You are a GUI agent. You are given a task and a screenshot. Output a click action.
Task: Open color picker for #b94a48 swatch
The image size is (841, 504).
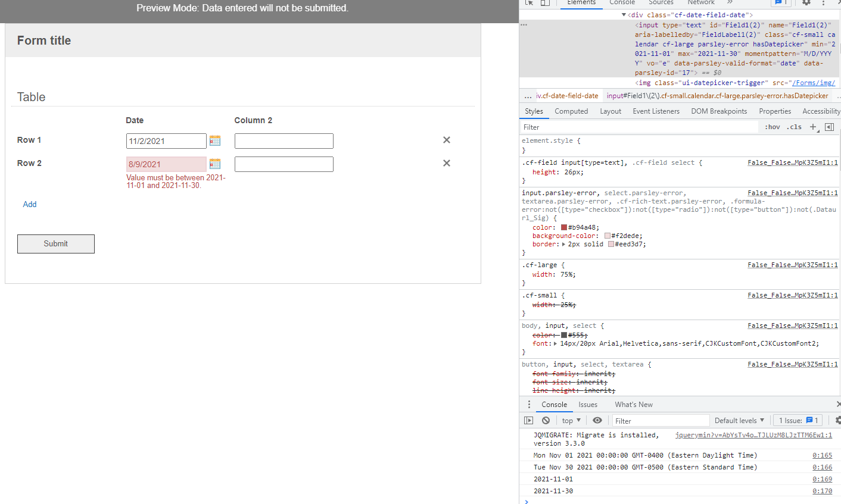tap(564, 227)
